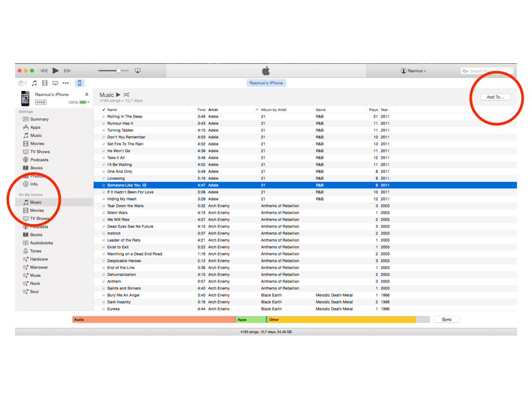The width and height of the screenshot is (532, 399).
Task: Sort by Artist column header
Action: point(233,110)
